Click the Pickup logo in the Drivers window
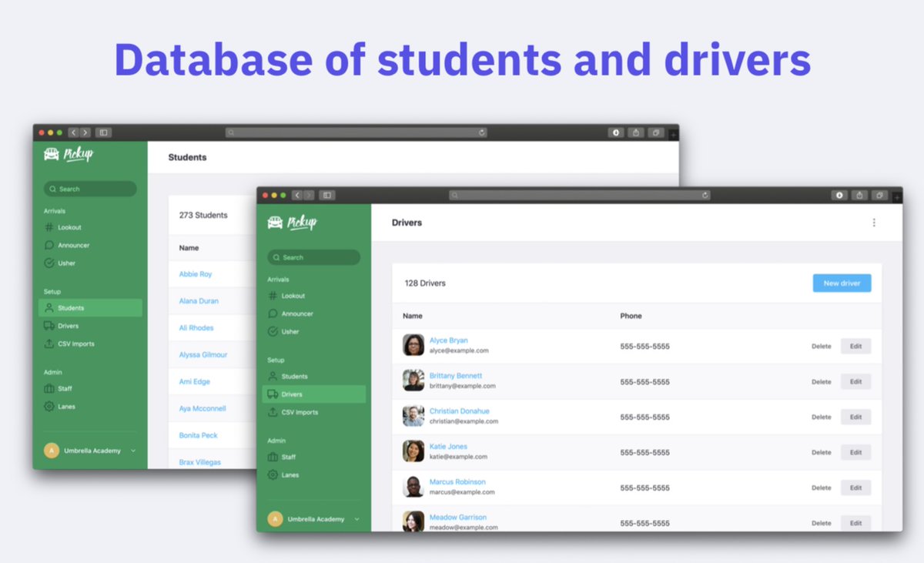The height and width of the screenshot is (563, 924). [x=292, y=223]
